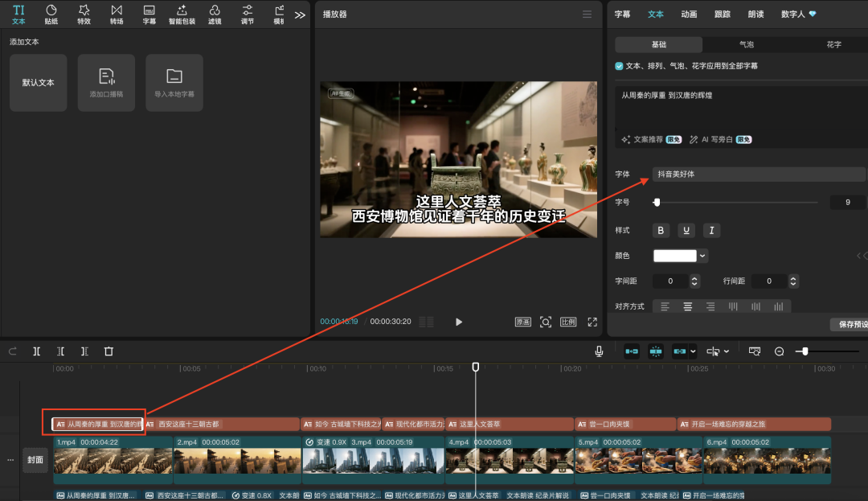
Task: Click the delete trash icon in timeline toolbar
Action: pyautogui.click(x=108, y=351)
